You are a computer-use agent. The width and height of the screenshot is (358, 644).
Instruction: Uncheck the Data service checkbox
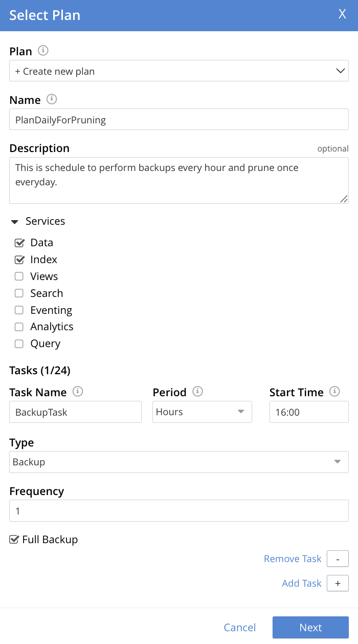(19, 243)
